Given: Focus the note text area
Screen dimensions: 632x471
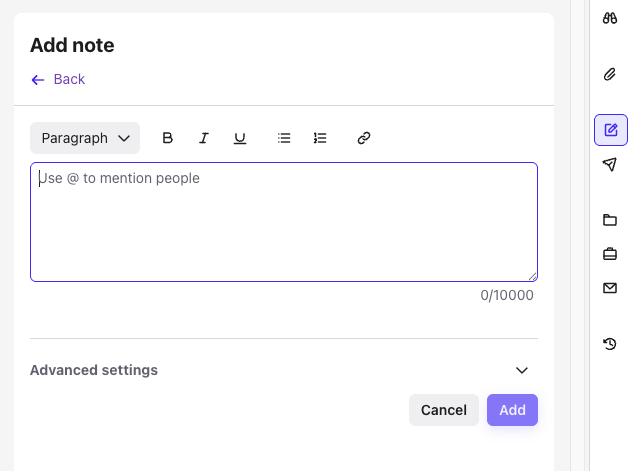Looking at the screenshot, I should 284,222.
